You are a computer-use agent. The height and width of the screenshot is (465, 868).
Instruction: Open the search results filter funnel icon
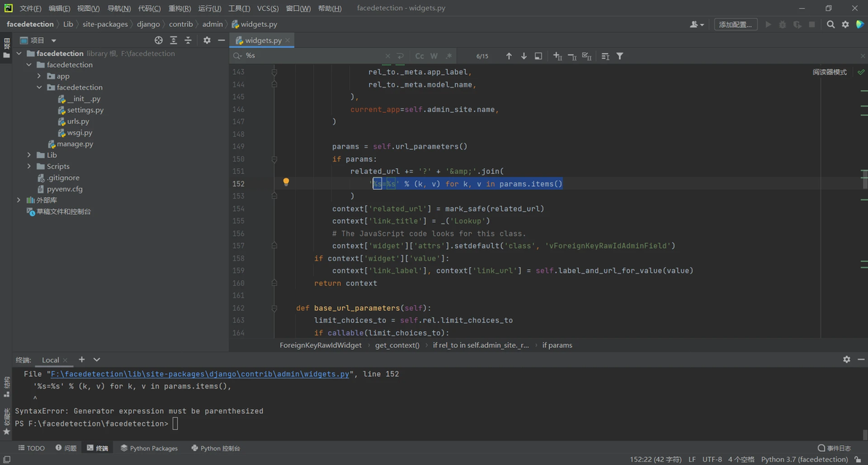[620, 56]
